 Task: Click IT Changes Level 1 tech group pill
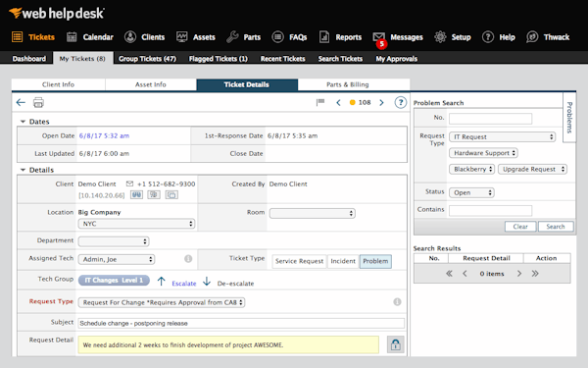click(x=114, y=280)
